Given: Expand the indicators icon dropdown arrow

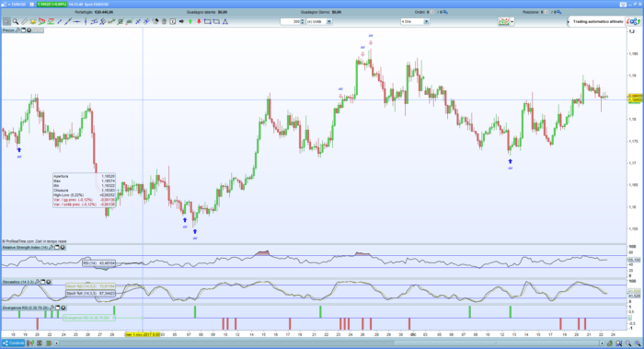Looking at the screenshot, I should click(x=512, y=22).
